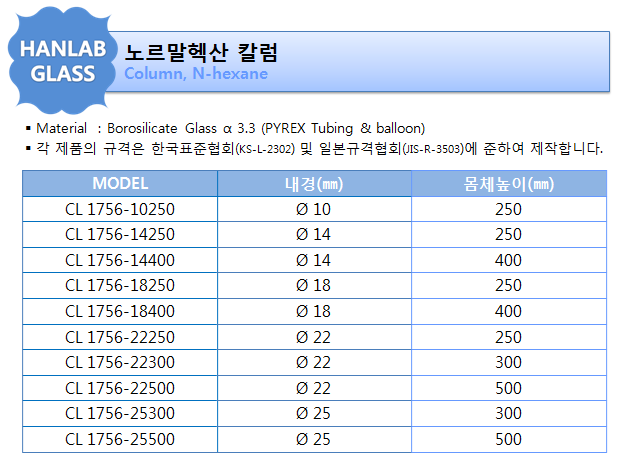Click height 250 in CL 1756-14250 row
The image size is (627, 453).
[x=508, y=234]
